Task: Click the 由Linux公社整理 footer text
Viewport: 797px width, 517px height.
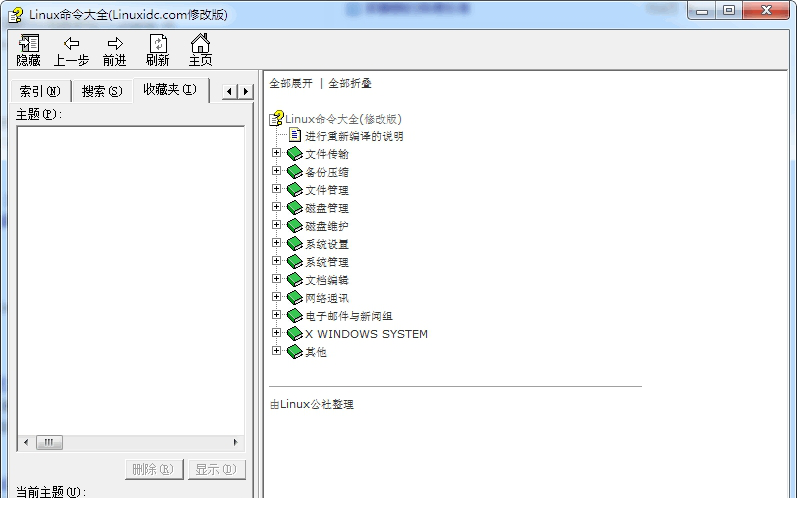Action: (312, 404)
